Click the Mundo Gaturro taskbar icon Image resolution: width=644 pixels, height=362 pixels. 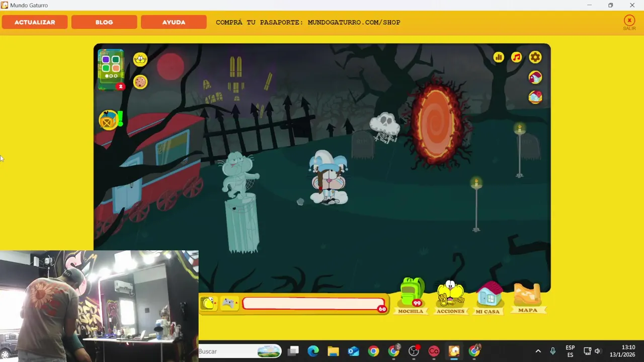pyautogui.click(x=454, y=351)
